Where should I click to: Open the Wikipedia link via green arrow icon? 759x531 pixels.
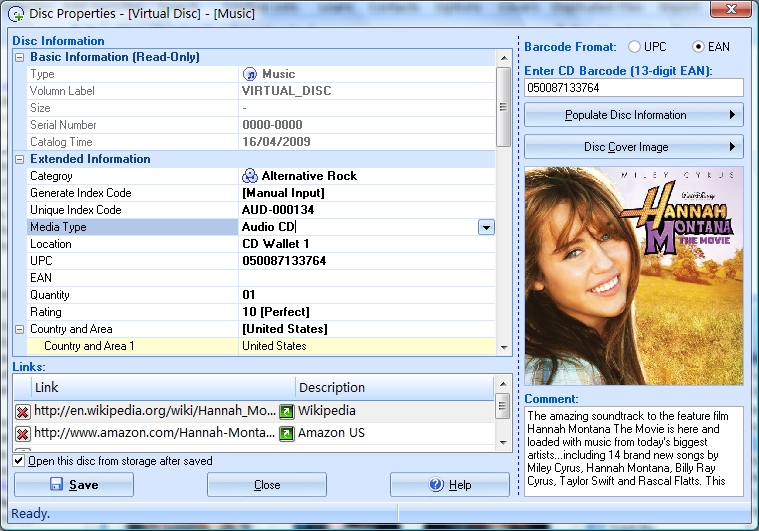(287, 411)
